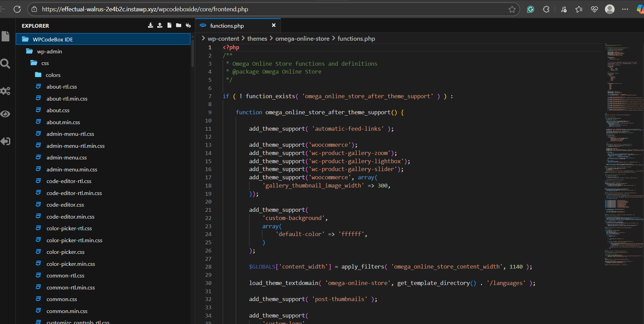644x324 pixels.
Task: Open Settings via the sidebar gears icon
Action: (x=5, y=91)
